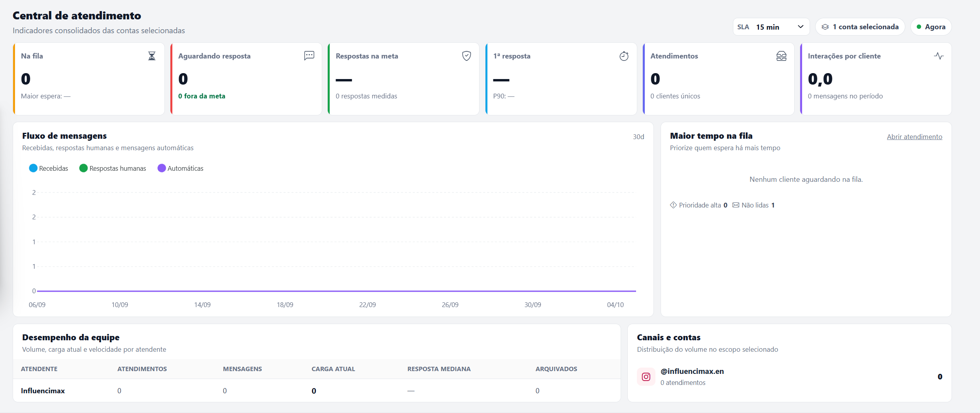Click 0 fora da meta text

coord(202,96)
